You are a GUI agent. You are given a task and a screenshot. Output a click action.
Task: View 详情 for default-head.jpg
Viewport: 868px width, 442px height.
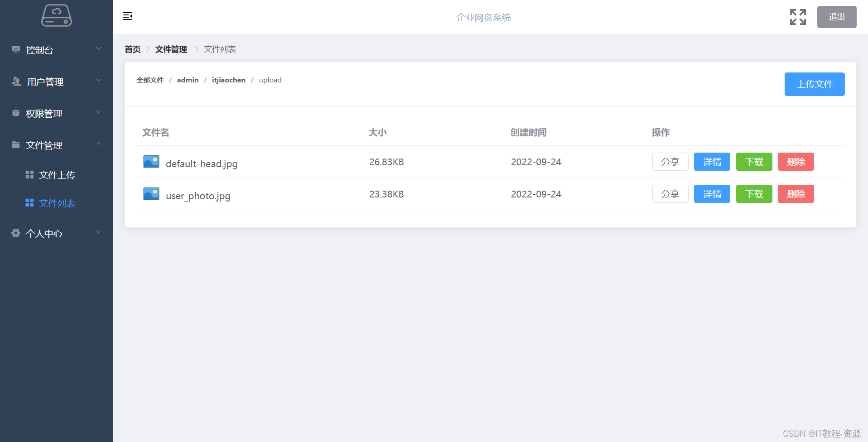pos(712,162)
